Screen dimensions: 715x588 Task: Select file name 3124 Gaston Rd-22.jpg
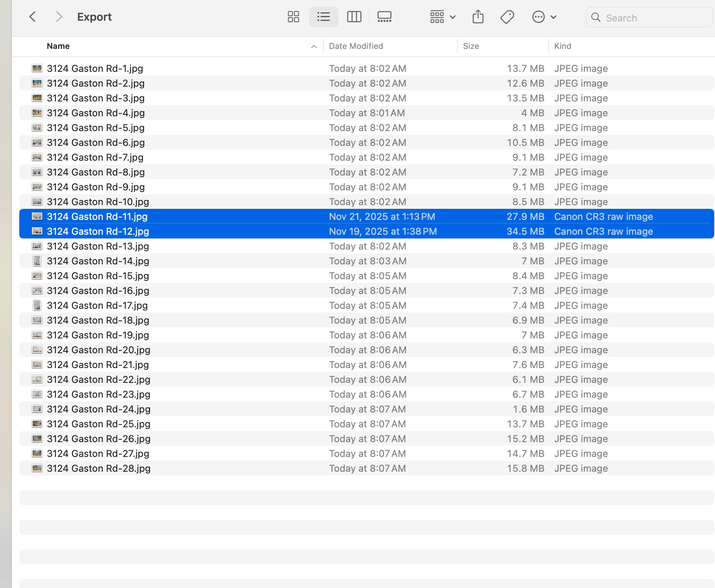(99, 380)
